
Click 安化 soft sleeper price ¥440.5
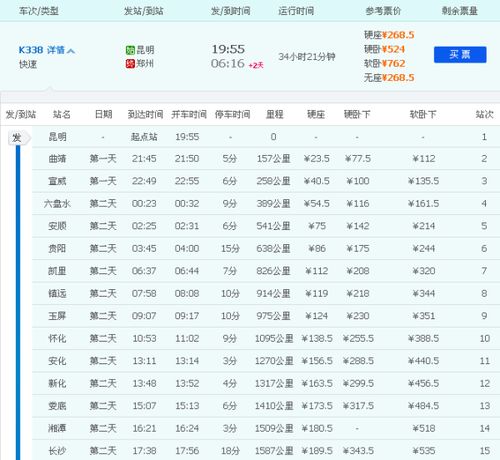pyautogui.click(x=424, y=361)
